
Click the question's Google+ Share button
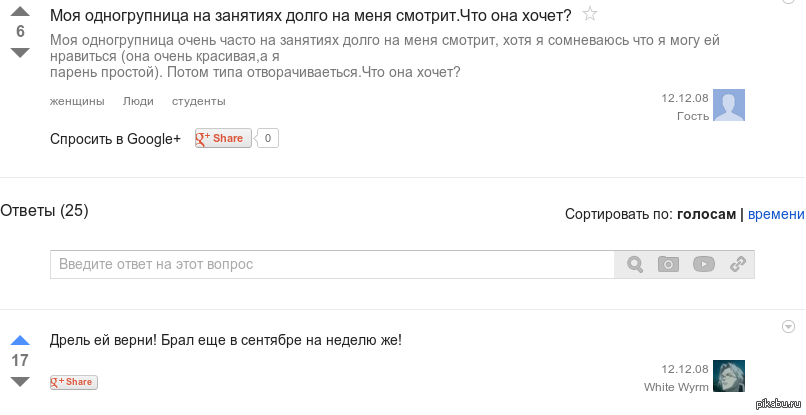223,138
